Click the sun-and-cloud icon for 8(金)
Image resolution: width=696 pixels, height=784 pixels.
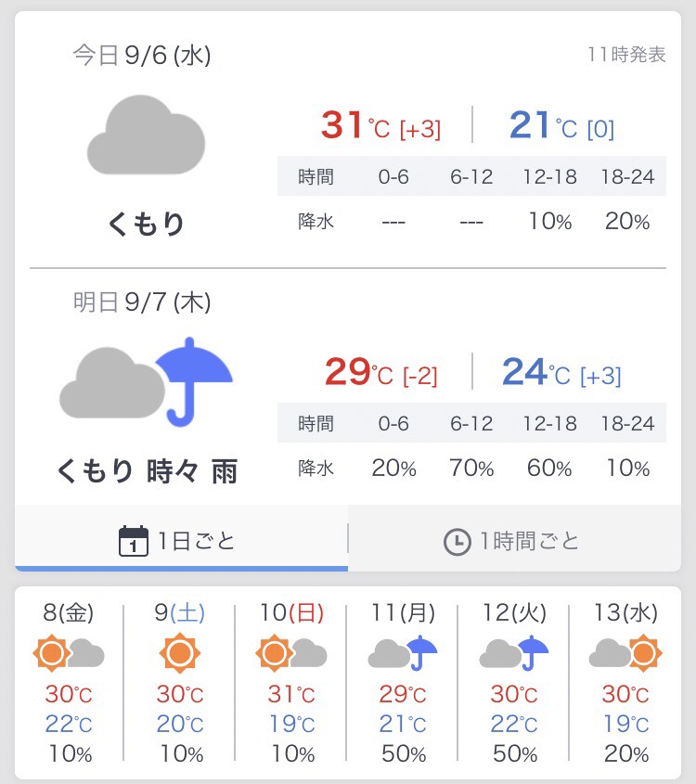pos(69,654)
